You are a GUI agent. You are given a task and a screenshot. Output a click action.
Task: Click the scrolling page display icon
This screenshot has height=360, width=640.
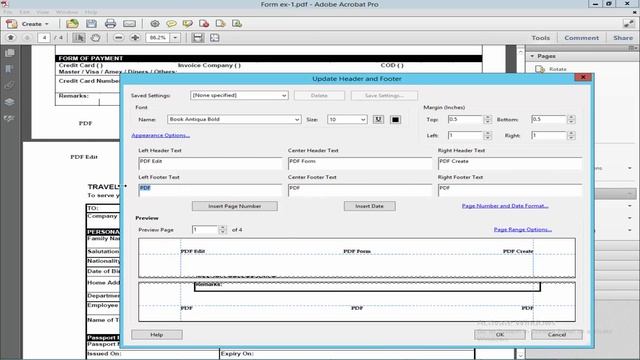[198, 38]
